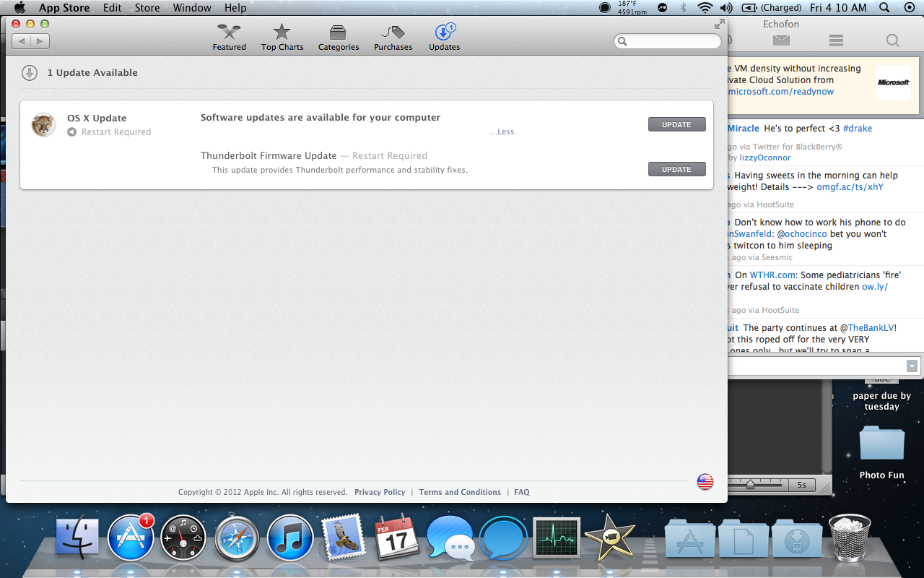The image size is (924, 578).
Task: Open the FAQ link
Action: (522, 492)
